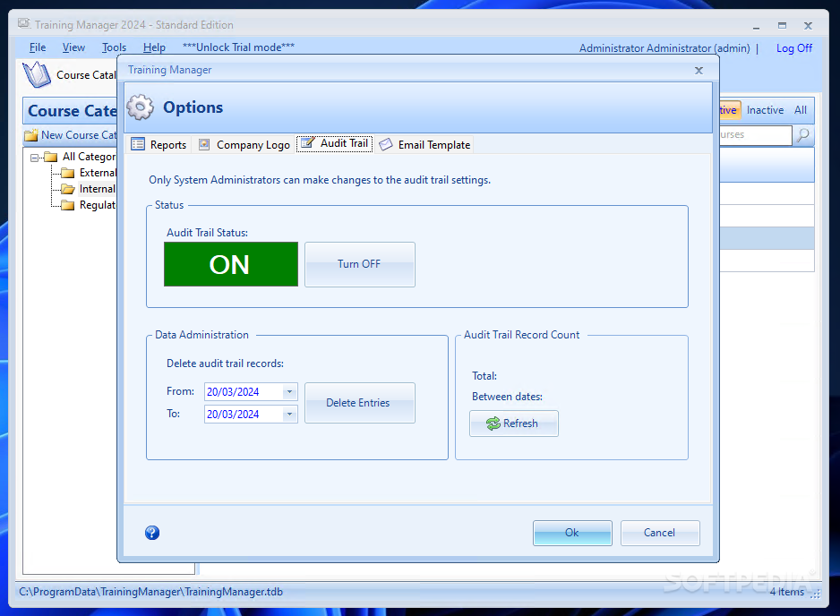Image resolution: width=840 pixels, height=616 pixels.
Task: Switch to the Reports tab
Action: 159,145
